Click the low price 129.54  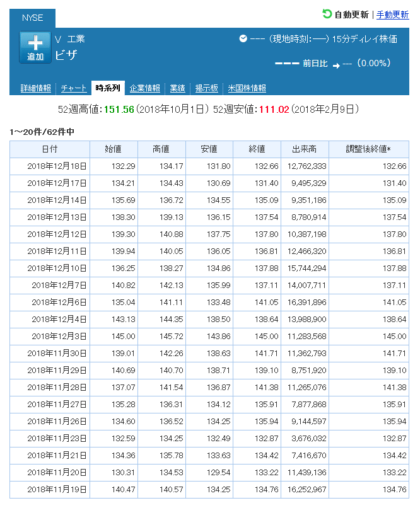(219, 472)
